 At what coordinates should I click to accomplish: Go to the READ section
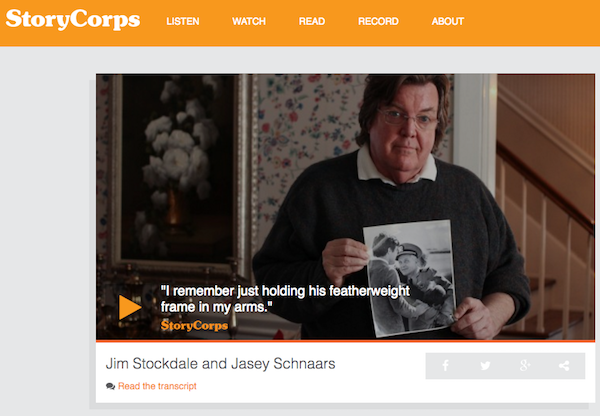312,21
